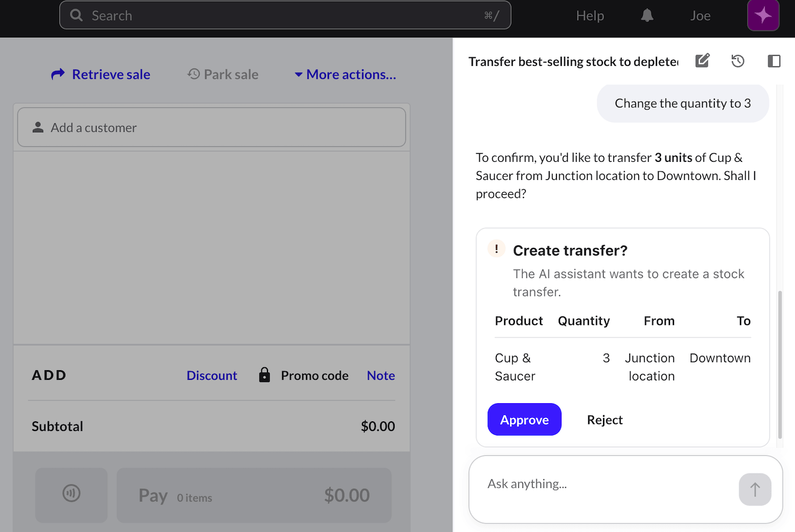Viewport: 795px width, 532px height.
Task: Reject the stock transfer
Action: pyautogui.click(x=605, y=420)
